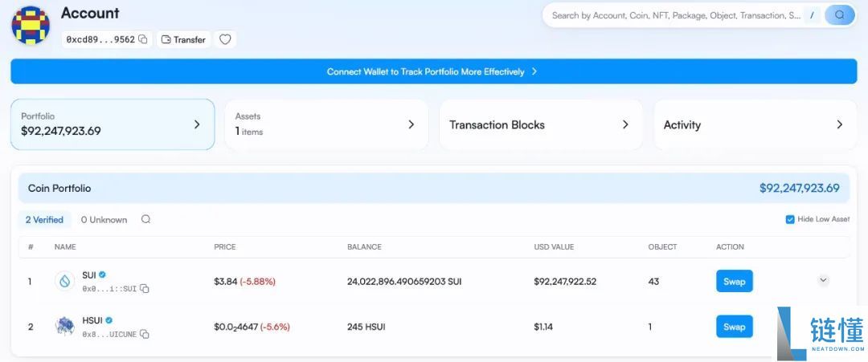
Task: Select the 0 Unknown tab
Action: [x=104, y=219]
